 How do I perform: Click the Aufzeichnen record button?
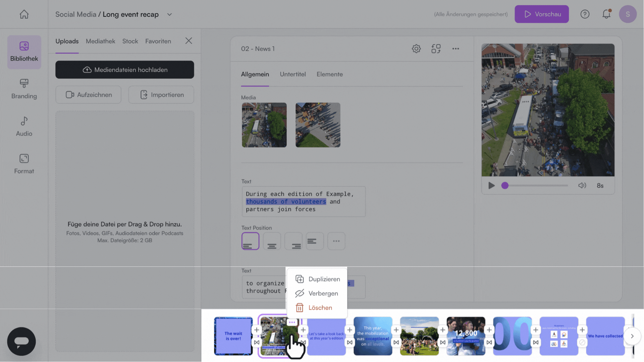(x=88, y=95)
